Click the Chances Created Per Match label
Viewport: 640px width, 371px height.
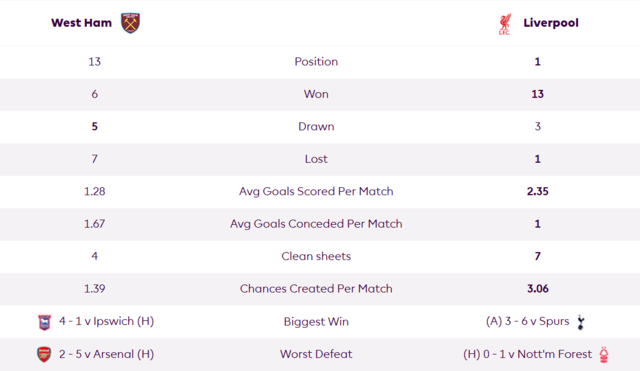(316, 289)
